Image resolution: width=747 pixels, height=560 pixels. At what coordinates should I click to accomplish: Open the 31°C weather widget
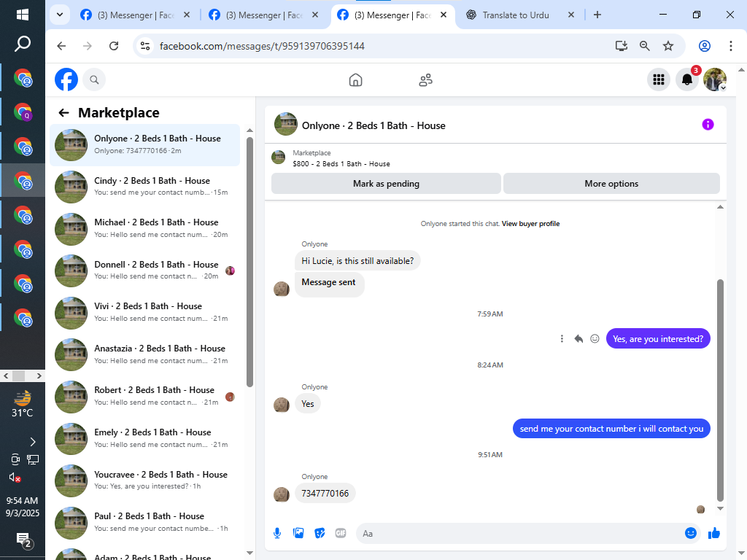pos(23,404)
